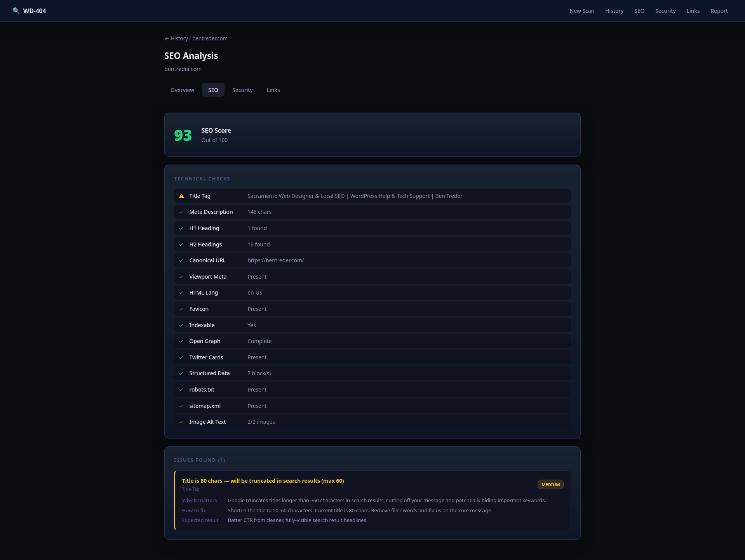Go back via the History breadcrumb link
The image size is (745, 560).
(x=176, y=38)
